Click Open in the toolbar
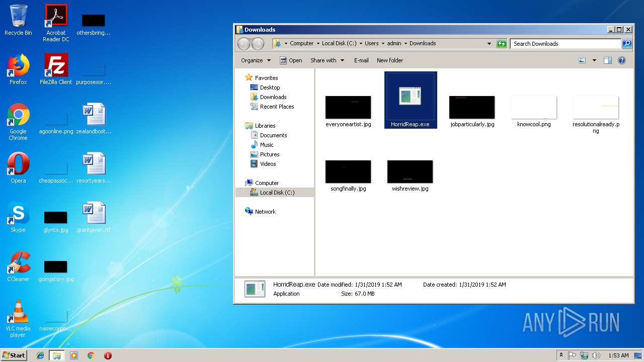644x362 pixels. 291,60
